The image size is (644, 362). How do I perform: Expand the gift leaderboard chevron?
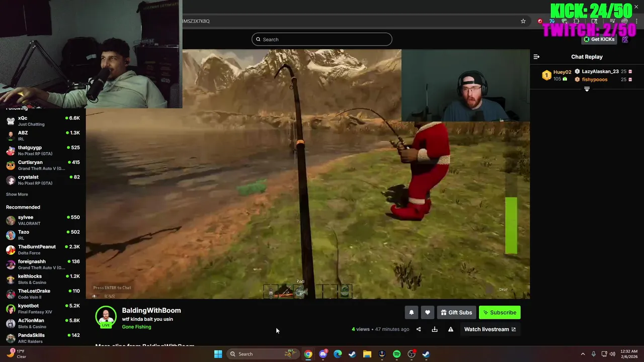(x=587, y=89)
